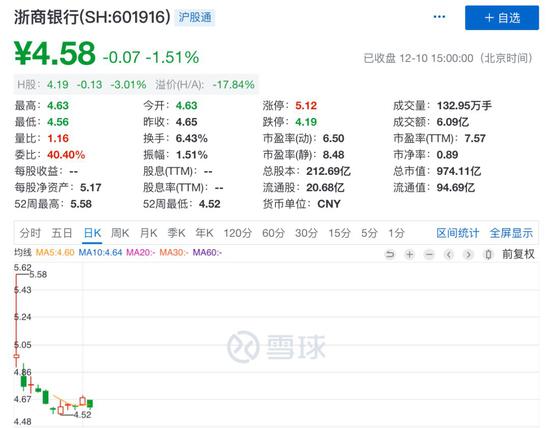Click H股 price 4.19
The width and height of the screenshot is (550, 428).
pos(58,85)
